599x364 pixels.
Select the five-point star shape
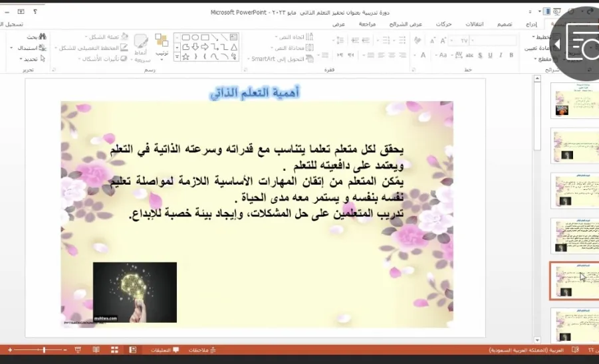185,57
